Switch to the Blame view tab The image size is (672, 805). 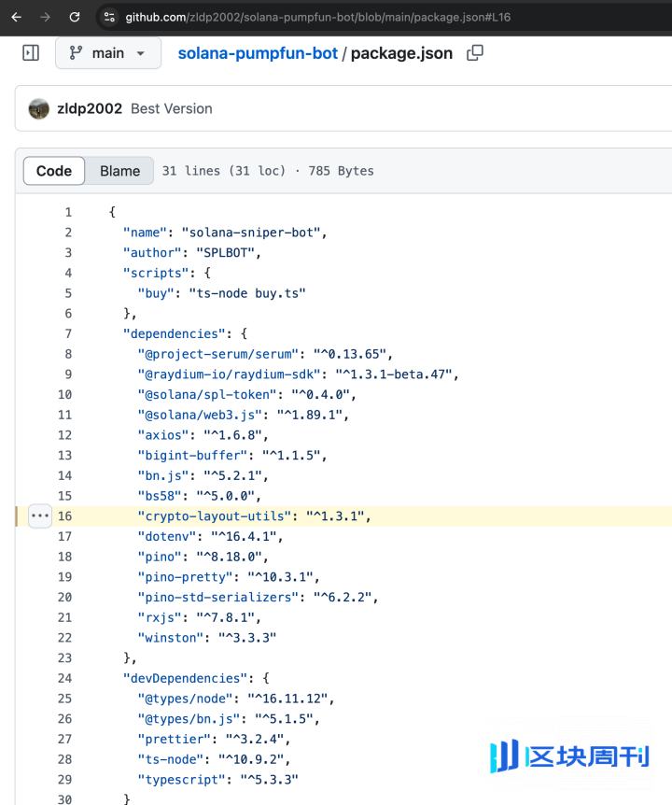[x=119, y=171]
